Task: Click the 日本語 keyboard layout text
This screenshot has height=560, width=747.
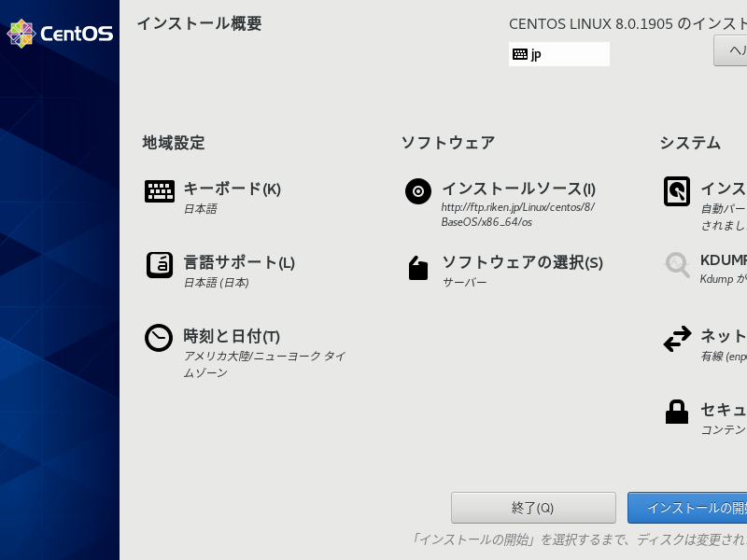Action: click(x=201, y=209)
